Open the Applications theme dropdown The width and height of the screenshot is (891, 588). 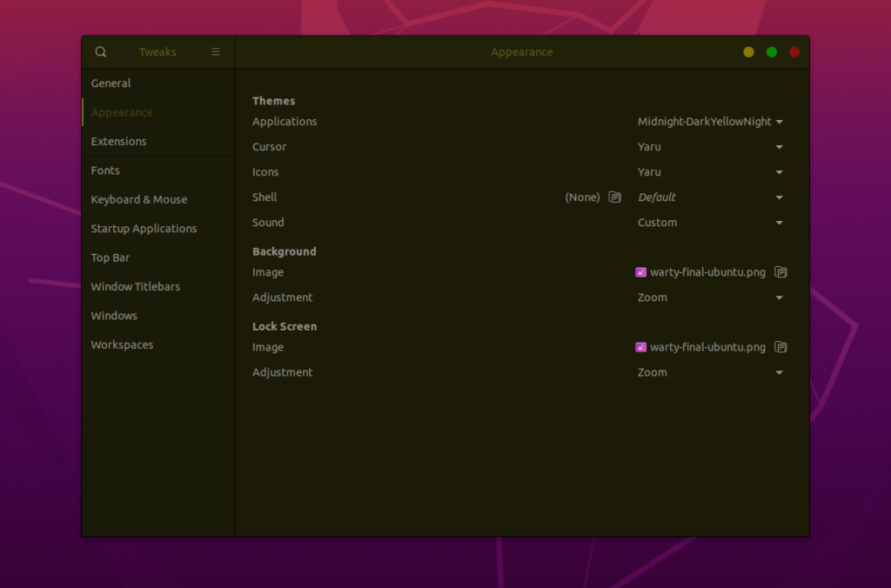pos(709,121)
